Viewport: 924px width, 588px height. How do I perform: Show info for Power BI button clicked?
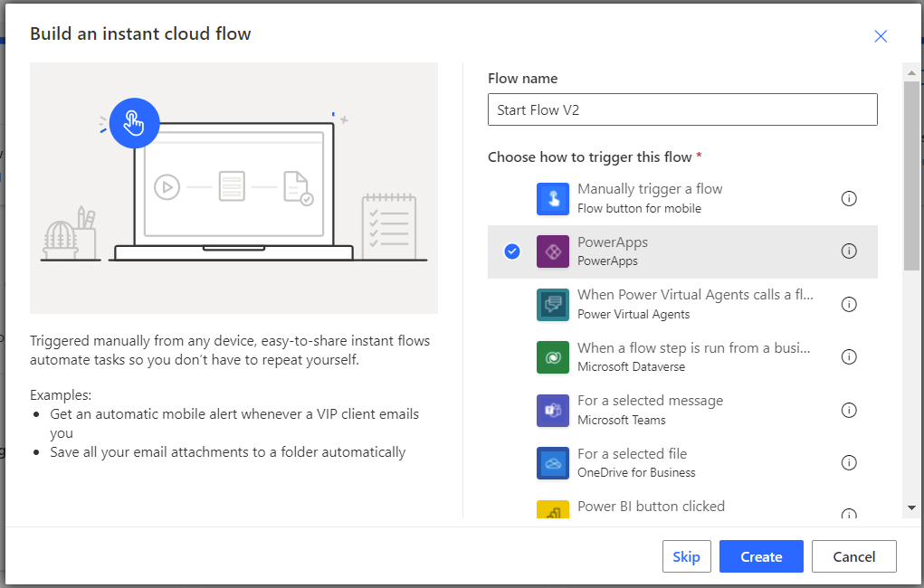[849, 513]
